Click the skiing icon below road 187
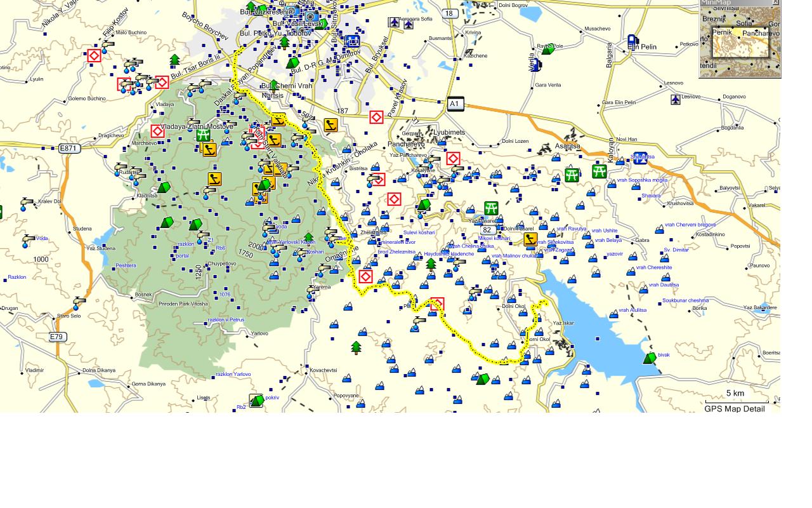The height and width of the screenshot is (508, 812). click(x=331, y=125)
